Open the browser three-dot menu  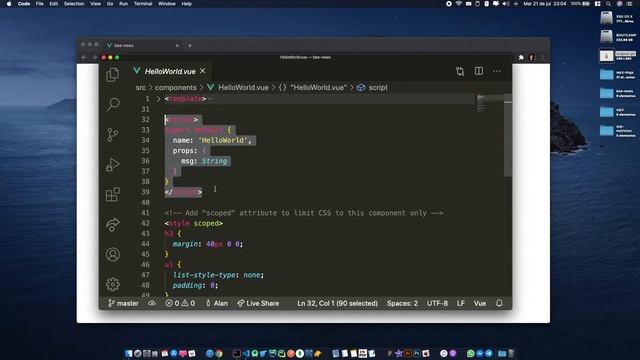pyautogui.click(x=542, y=58)
